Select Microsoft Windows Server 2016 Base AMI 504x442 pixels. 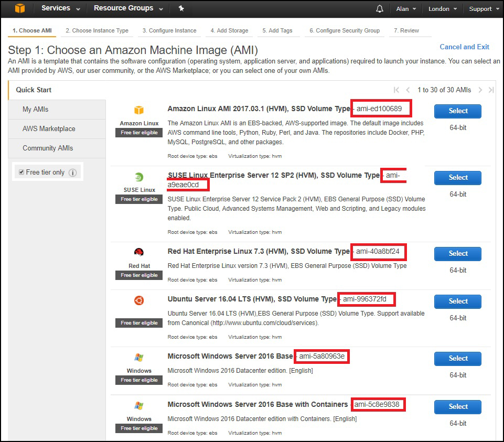(x=458, y=359)
